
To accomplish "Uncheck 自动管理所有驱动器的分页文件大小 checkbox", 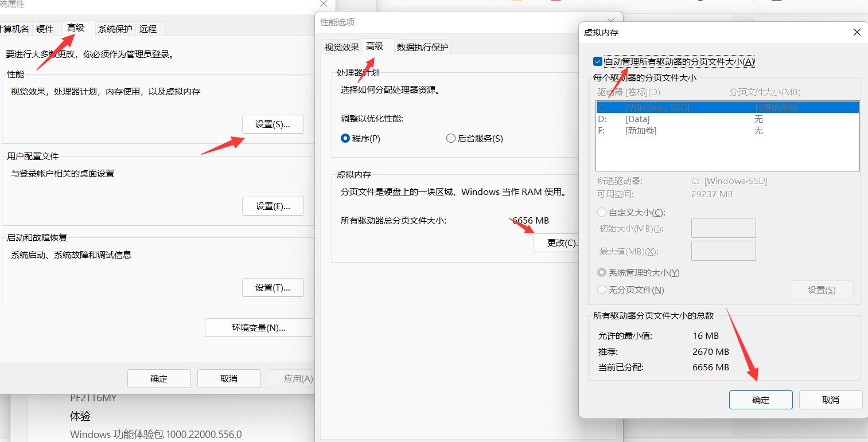I will click(598, 61).
